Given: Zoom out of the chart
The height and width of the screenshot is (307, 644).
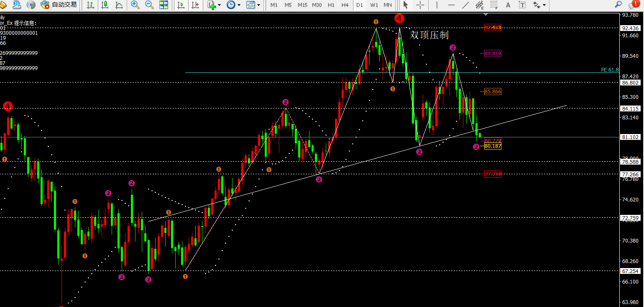Looking at the screenshot, I should coord(149,5).
